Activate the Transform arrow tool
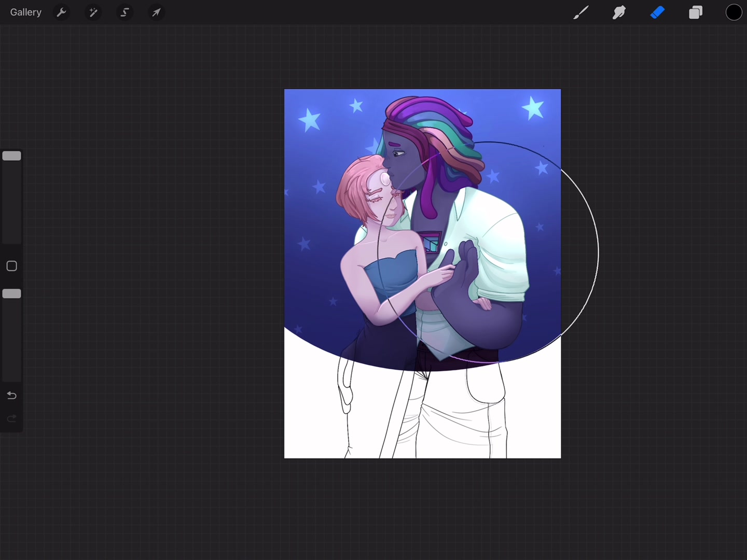This screenshot has height=560, width=747. [x=156, y=12]
